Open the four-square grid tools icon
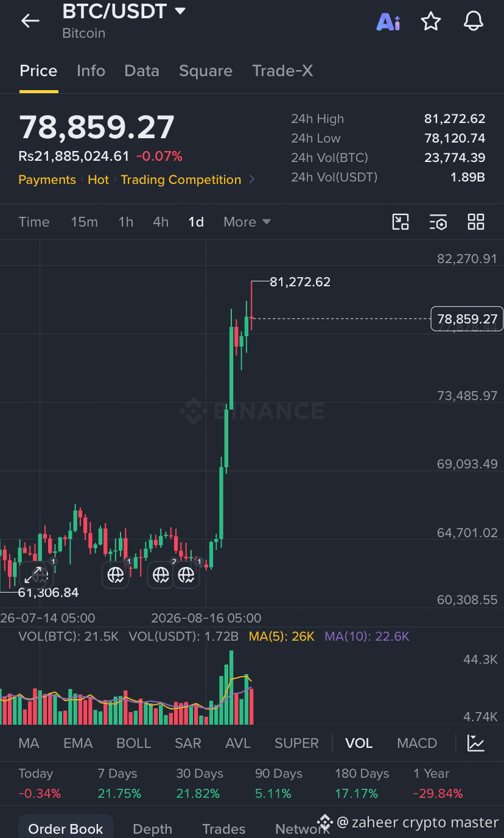504x838 pixels. pos(476,222)
